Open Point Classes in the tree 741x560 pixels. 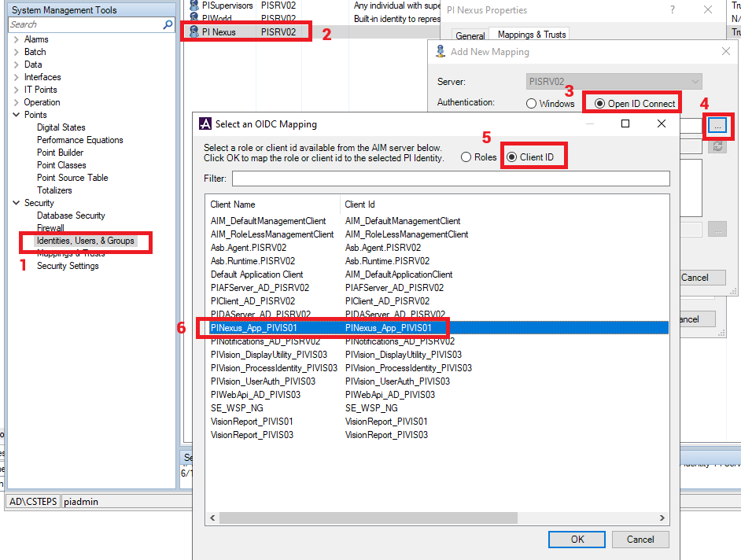pyautogui.click(x=61, y=165)
